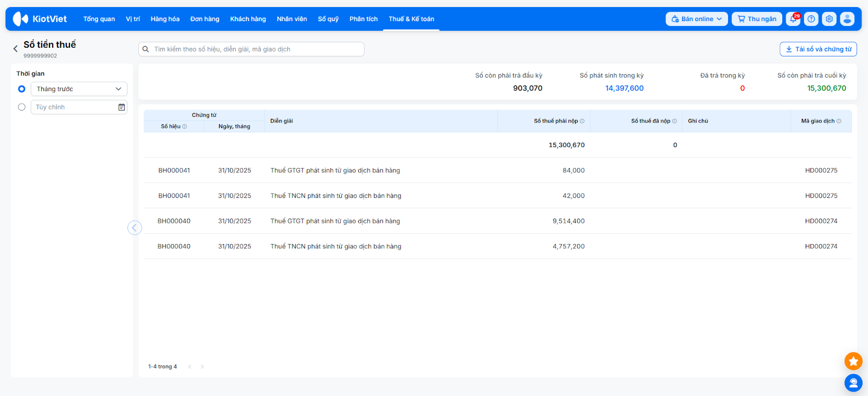The width and height of the screenshot is (868, 396).
Task: Open the Sổ quỹ menu
Action: [x=328, y=19]
